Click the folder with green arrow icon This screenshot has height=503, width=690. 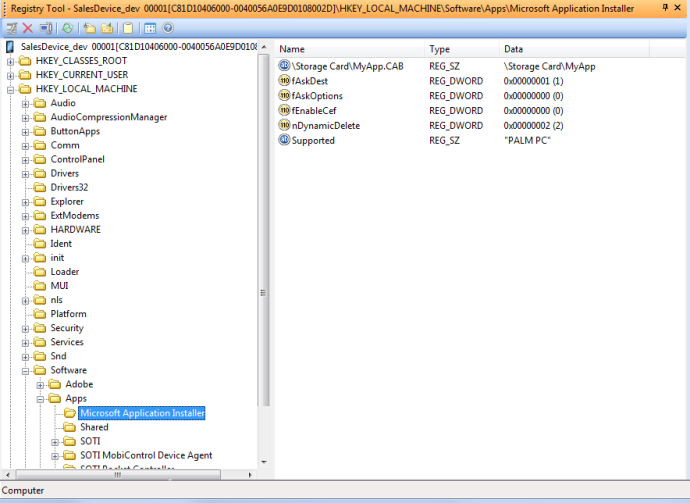click(107, 29)
